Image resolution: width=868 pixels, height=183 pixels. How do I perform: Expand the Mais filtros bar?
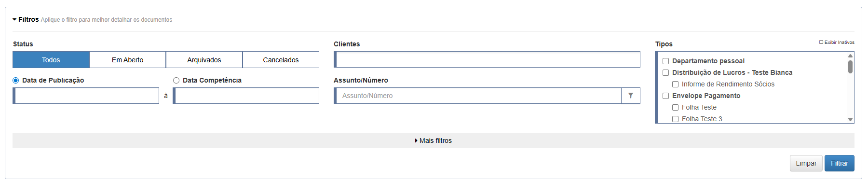click(433, 141)
